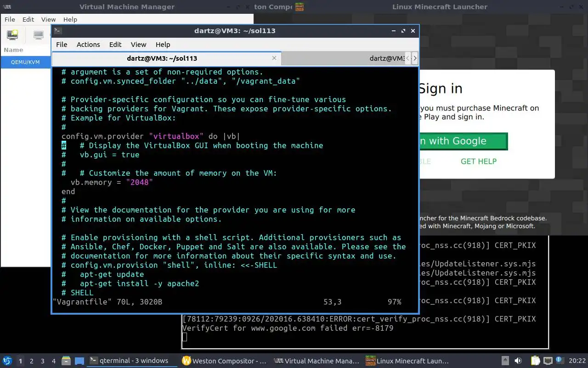
Task: Maximize the qterminal window
Action: click(x=403, y=31)
